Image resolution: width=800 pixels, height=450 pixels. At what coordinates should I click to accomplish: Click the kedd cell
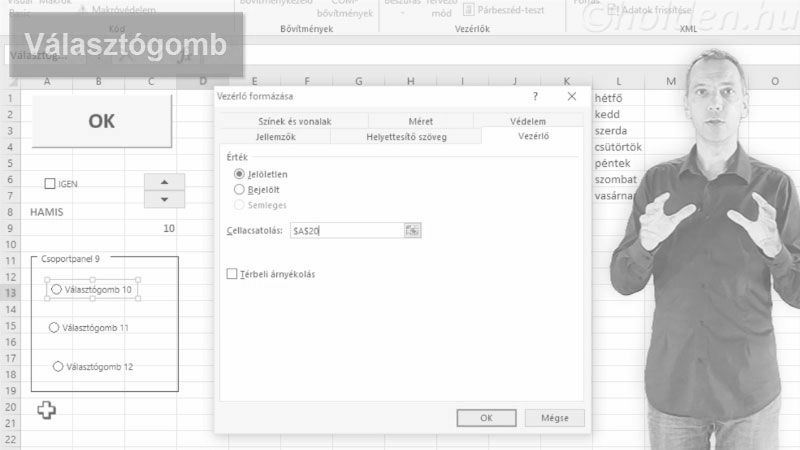[618, 114]
